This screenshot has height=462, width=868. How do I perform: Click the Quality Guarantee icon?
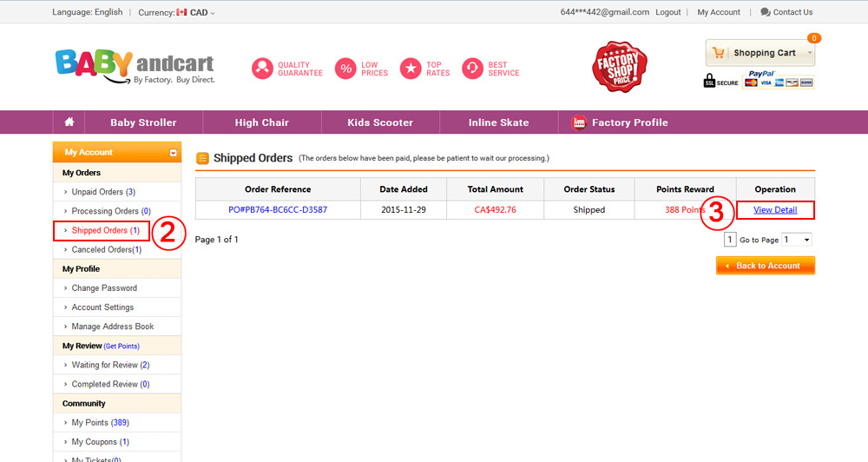pyautogui.click(x=262, y=69)
